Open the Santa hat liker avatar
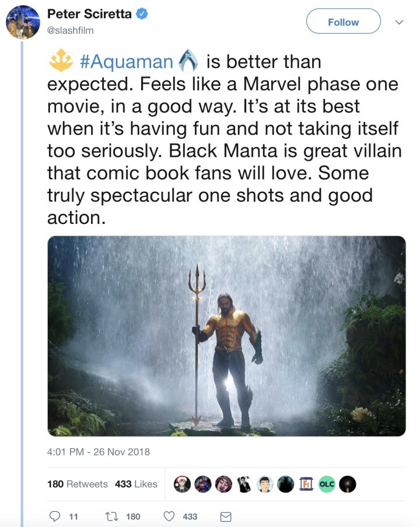Image resolution: width=420 pixels, height=527 pixels. pos(183,484)
